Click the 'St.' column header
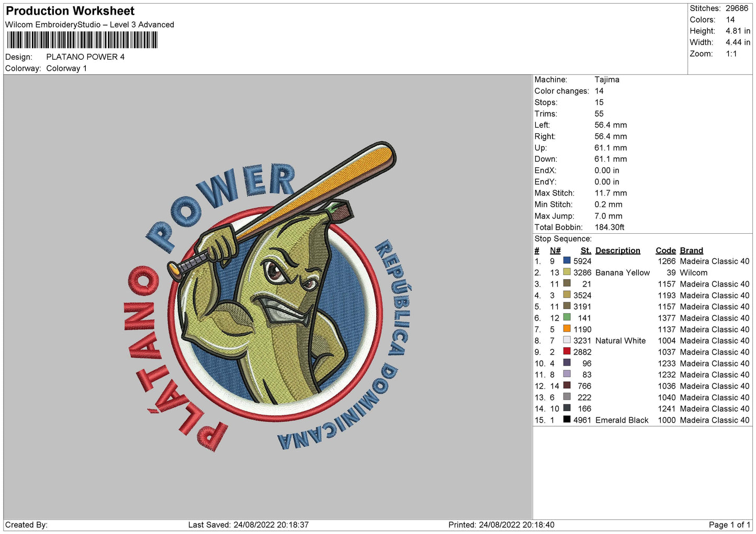The image size is (756, 534). pos(585,251)
